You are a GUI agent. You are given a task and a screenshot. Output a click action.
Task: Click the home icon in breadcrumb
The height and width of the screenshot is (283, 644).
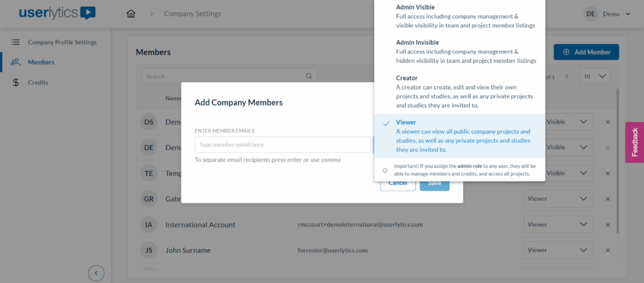pyautogui.click(x=131, y=14)
